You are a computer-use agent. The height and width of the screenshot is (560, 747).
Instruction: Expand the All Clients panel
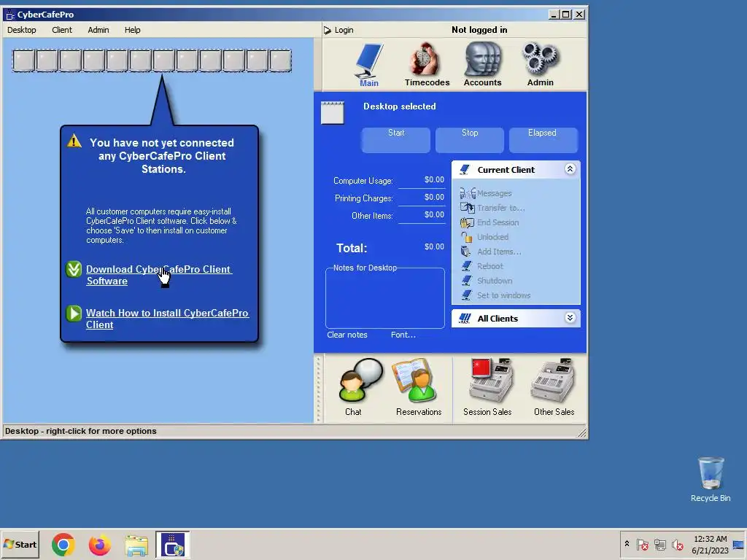click(x=570, y=318)
